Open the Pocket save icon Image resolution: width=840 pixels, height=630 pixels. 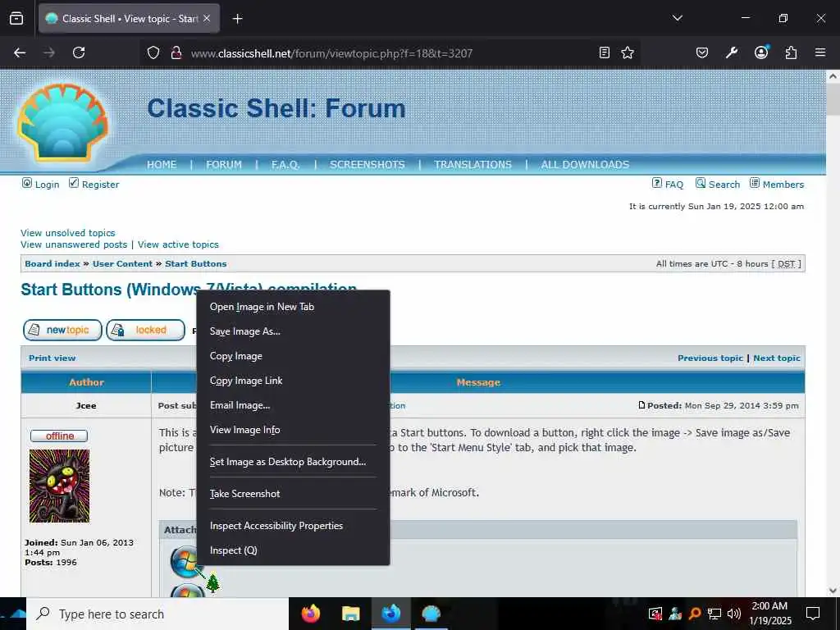click(702, 52)
